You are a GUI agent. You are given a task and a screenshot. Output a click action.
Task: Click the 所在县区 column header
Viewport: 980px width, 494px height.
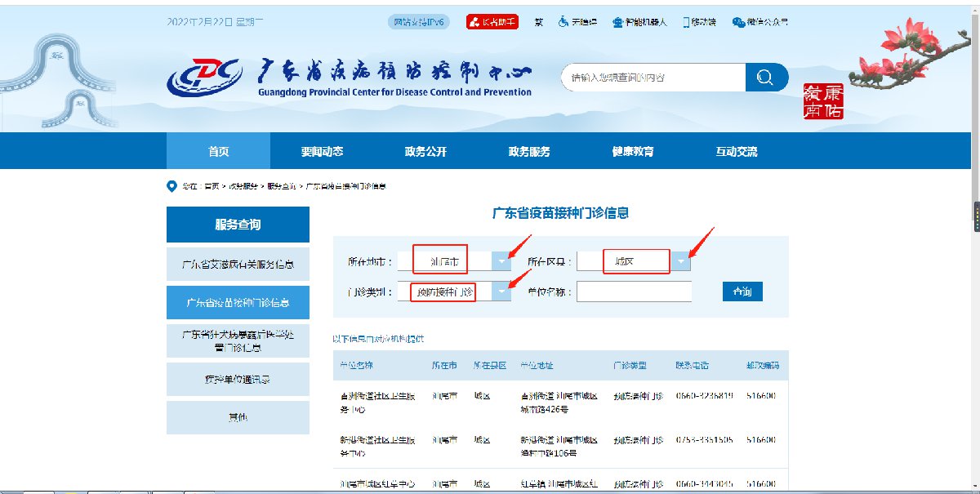click(x=490, y=366)
